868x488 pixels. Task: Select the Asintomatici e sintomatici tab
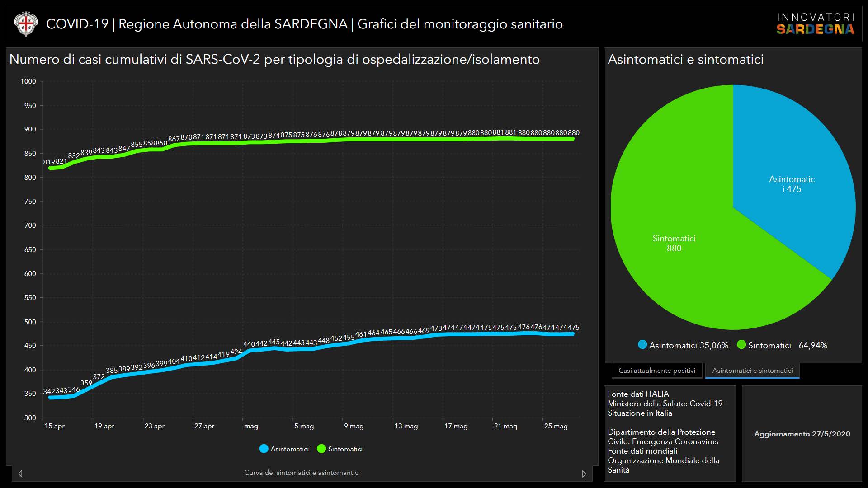(x=752, y=371)
